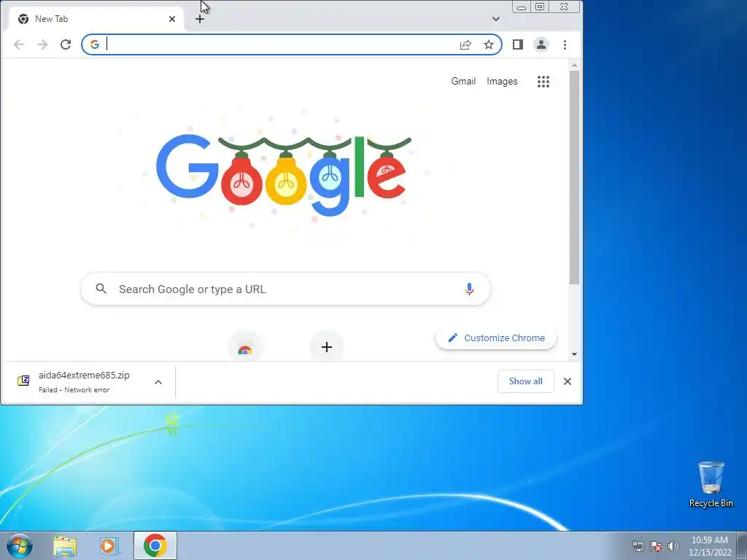
Task: Reload the page with refresh icon
Action: pyautogui.click(x=66, y=44)
